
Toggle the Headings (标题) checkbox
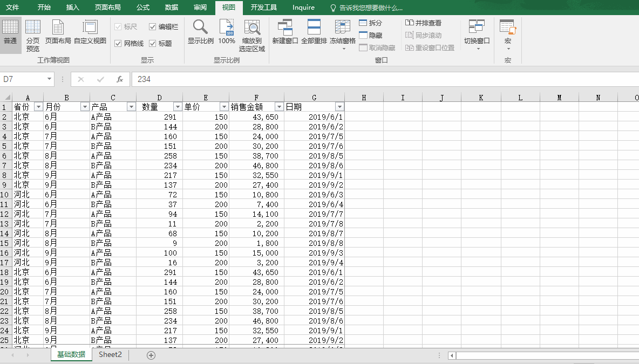point(160,44)
